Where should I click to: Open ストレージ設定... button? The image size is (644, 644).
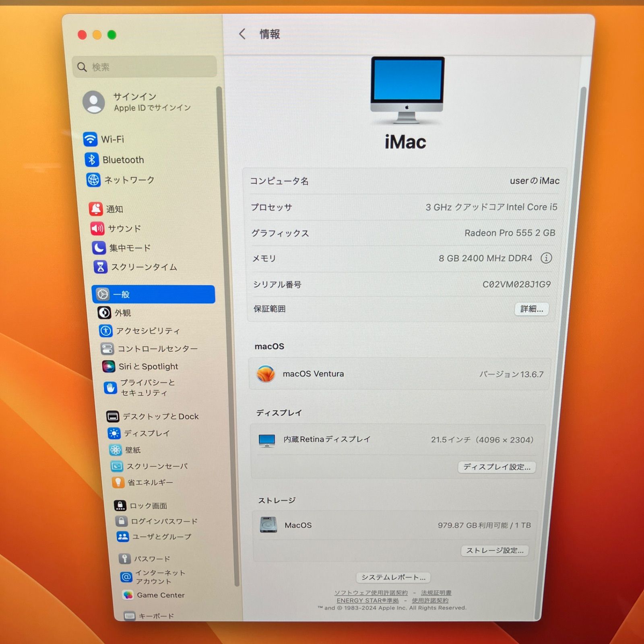click(495, 550)
